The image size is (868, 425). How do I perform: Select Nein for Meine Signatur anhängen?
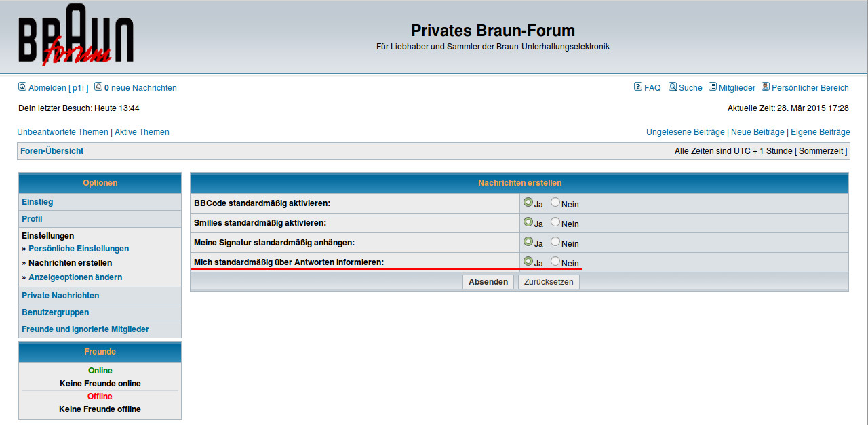click(555, 242)
